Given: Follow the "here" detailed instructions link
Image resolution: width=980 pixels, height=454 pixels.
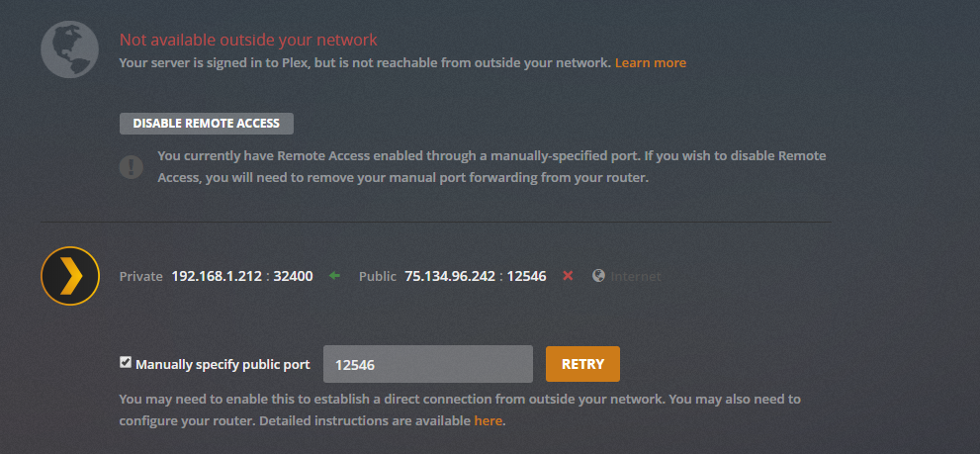Looking at the screenshot, I should 489,420.
